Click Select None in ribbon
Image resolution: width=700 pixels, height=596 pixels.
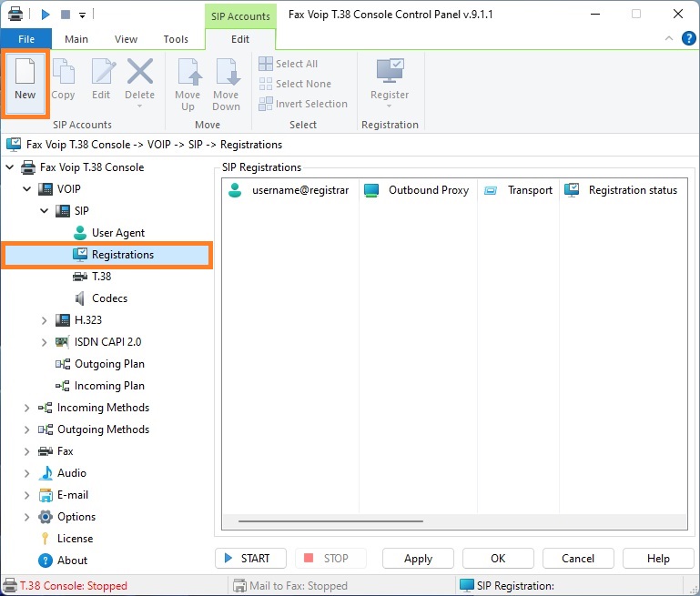pos(295,84)
